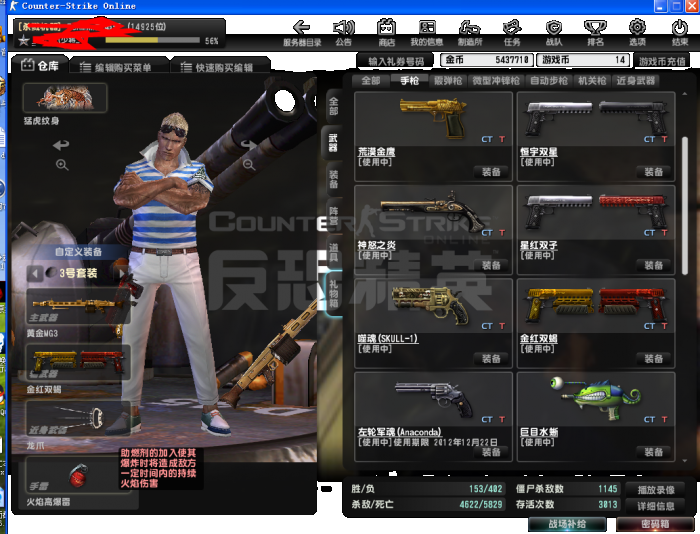Viewport: 700px width, 534px height.
Task: Open the vertical 装备 side tab
Action: [x=334, y=179]
